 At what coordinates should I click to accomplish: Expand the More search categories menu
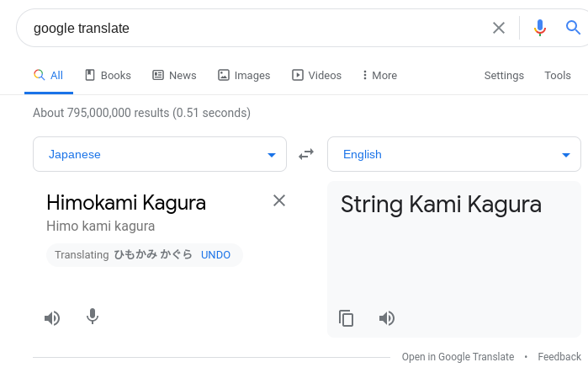(x=379, y=75)
